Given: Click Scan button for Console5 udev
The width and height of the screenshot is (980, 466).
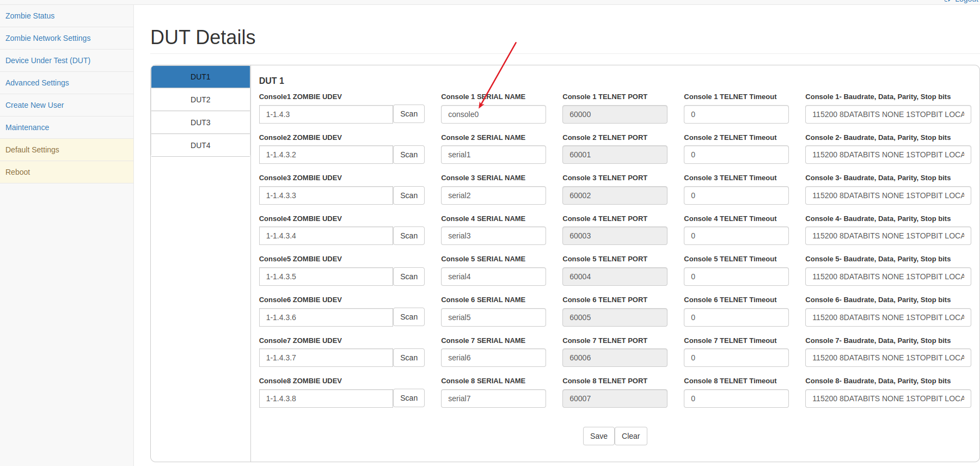Looking at the screenshot, I should (409, 277).
